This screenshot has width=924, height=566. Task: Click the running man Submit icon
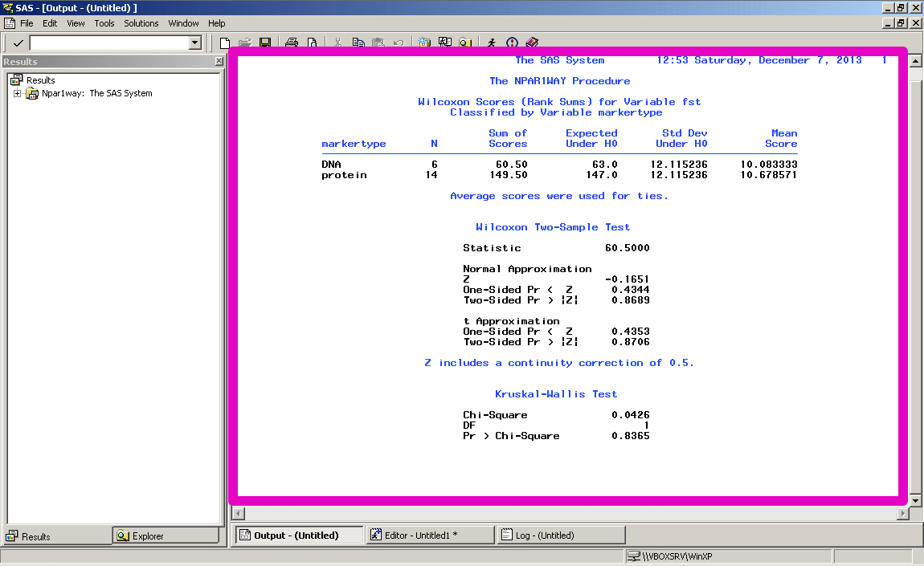point(492,43)
